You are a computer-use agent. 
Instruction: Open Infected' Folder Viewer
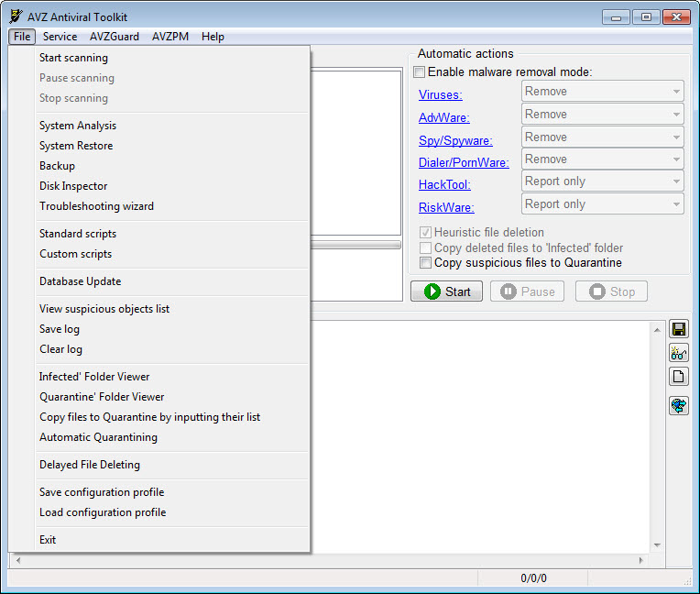172,377
